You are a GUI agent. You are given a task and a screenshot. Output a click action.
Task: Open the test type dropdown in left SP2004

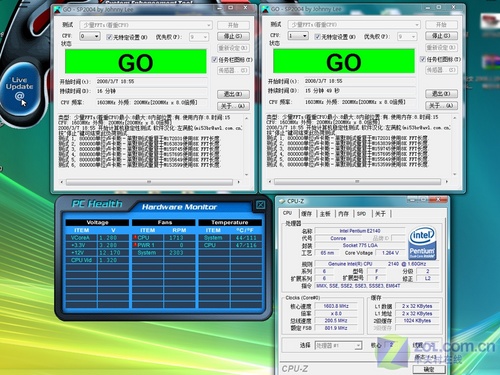(x=146, y=25)
